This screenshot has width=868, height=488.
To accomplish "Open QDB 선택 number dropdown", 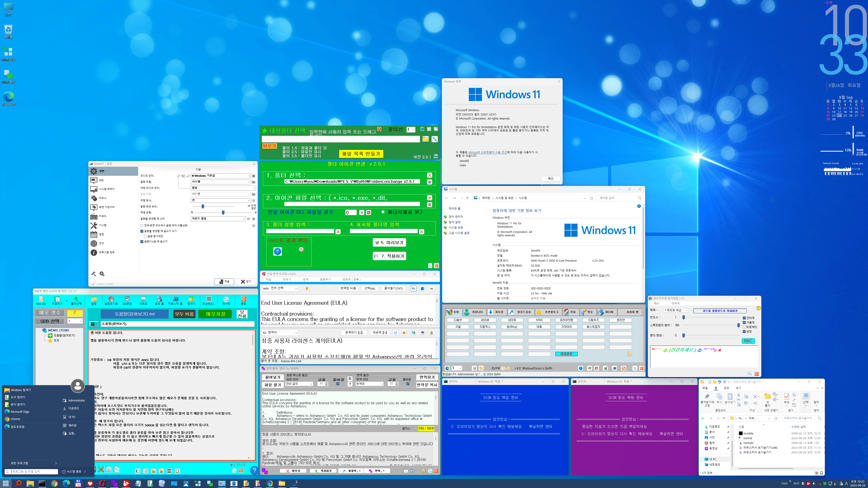I will [75, 321].
